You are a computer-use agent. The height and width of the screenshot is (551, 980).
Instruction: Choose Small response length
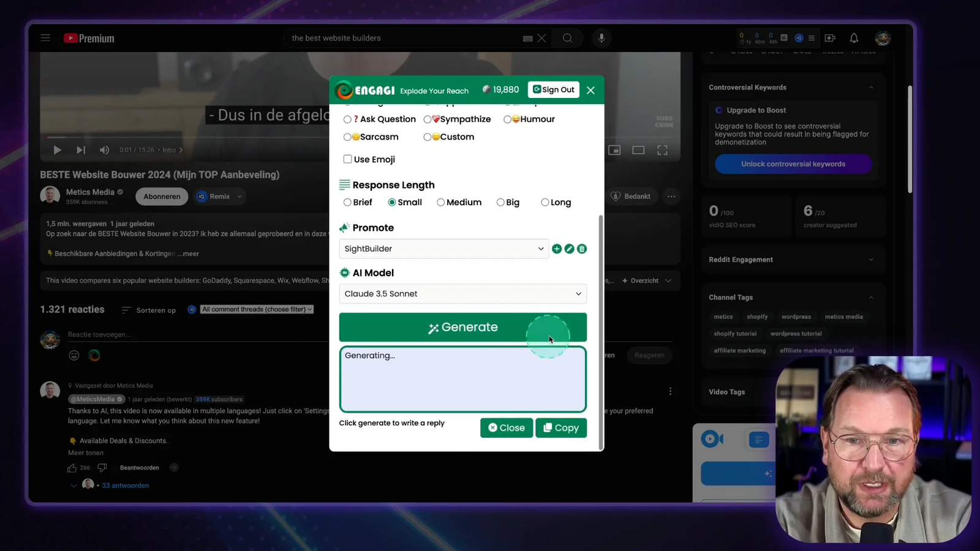click(392, 203)
